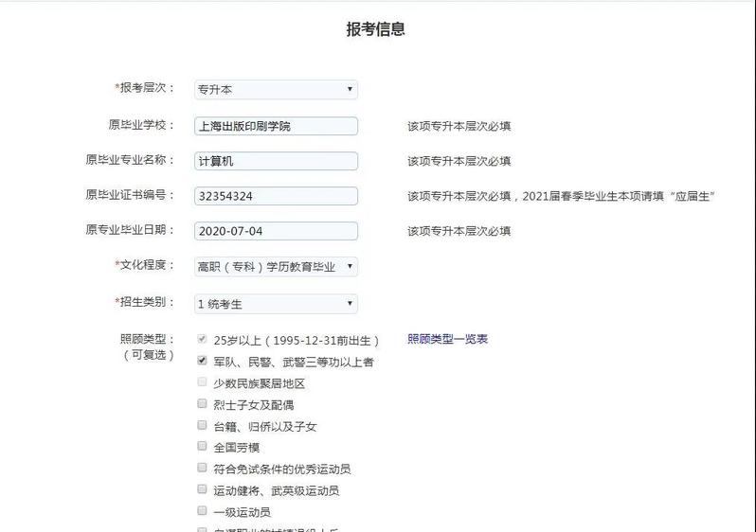
Task: Open the 报考层次 dropdown showing 专升本
Action: (275, 90)
